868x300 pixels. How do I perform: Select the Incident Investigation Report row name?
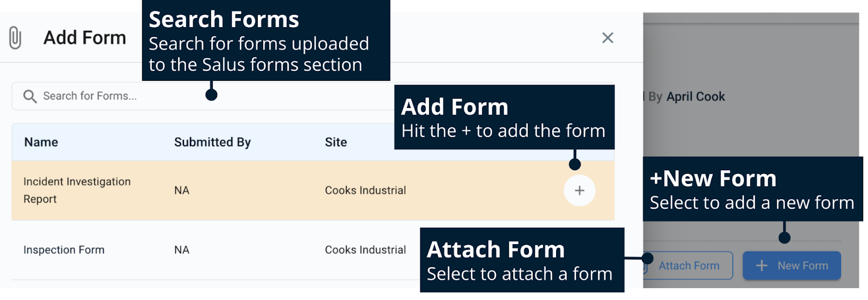click(76, 190)
